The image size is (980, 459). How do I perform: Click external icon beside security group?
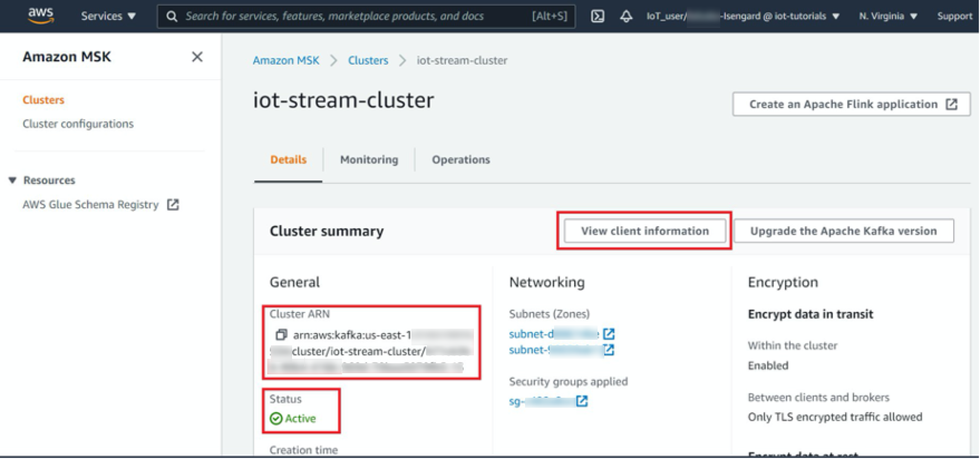[582, 401]
